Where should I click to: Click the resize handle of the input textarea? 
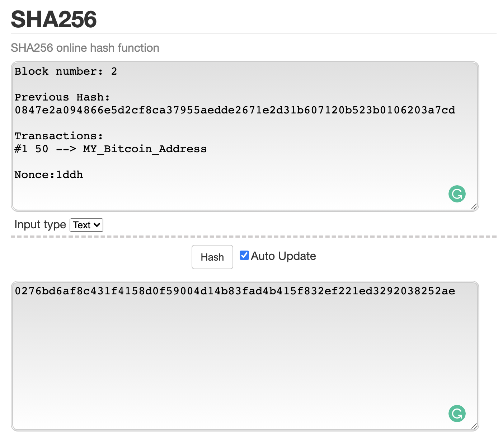pos(474,206)
